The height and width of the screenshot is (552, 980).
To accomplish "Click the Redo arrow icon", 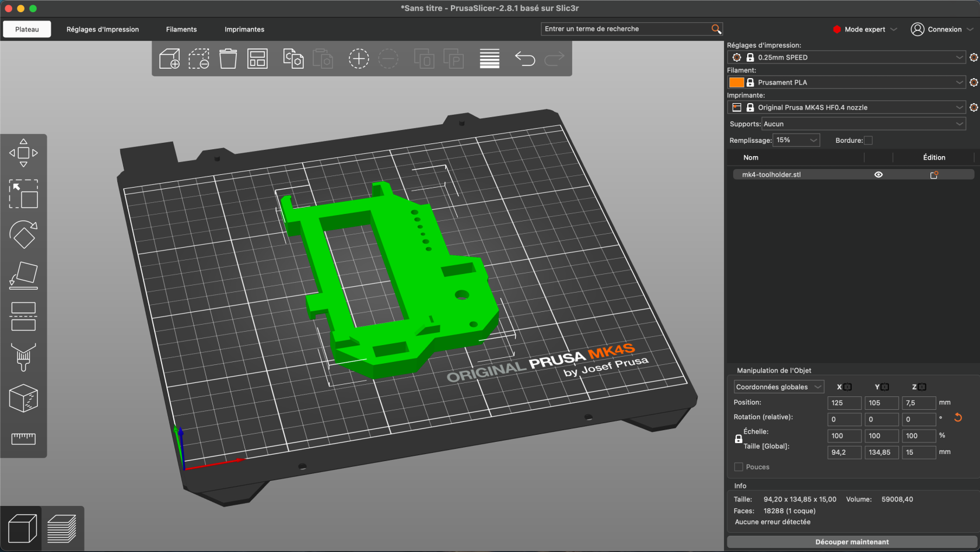I will click(554, 59).
